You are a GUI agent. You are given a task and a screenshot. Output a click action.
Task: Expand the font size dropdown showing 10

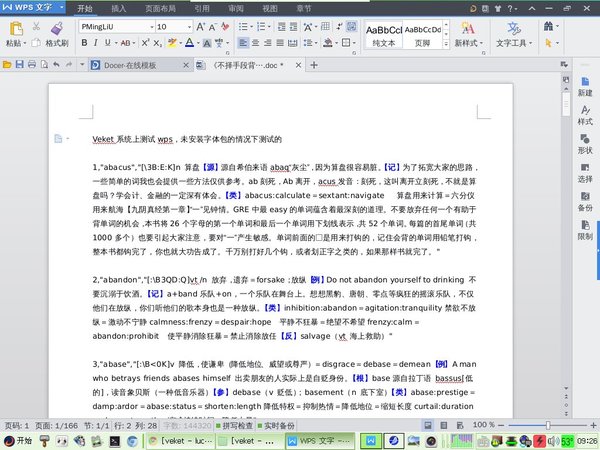point(189,25)
